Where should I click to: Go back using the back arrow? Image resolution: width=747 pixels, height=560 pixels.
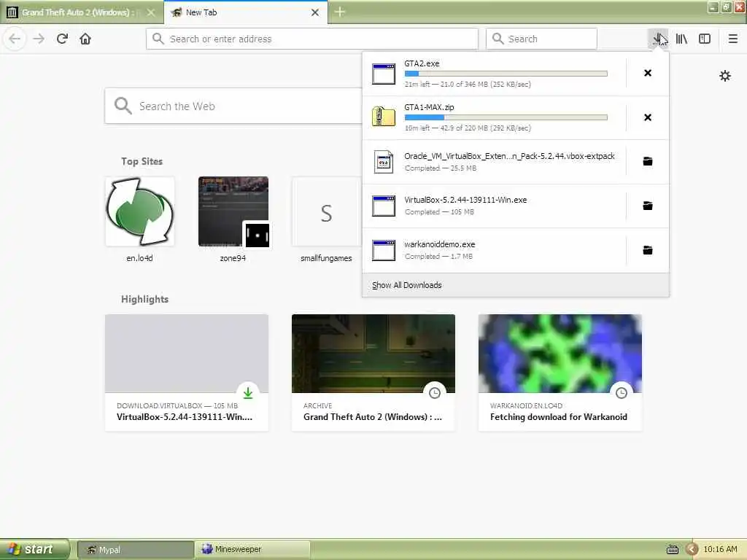tap(15, 39)
